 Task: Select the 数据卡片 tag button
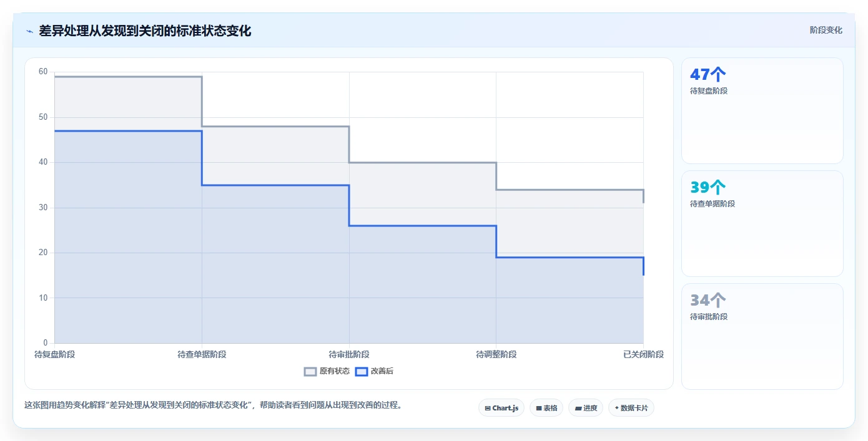(631, 408)
